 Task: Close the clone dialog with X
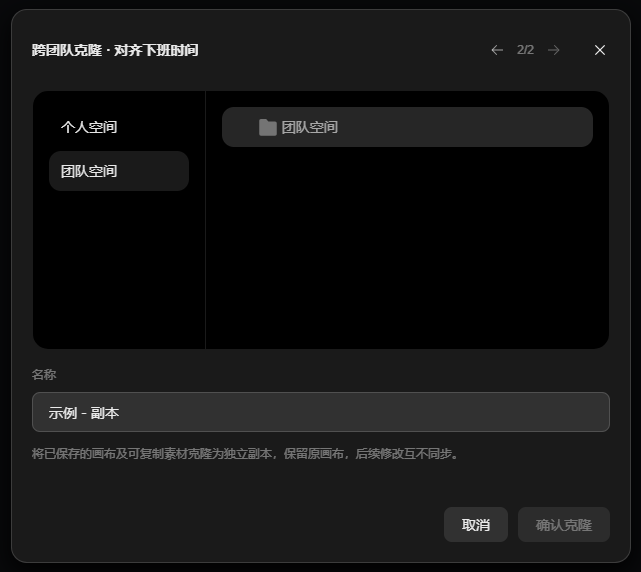pos(600,50)
